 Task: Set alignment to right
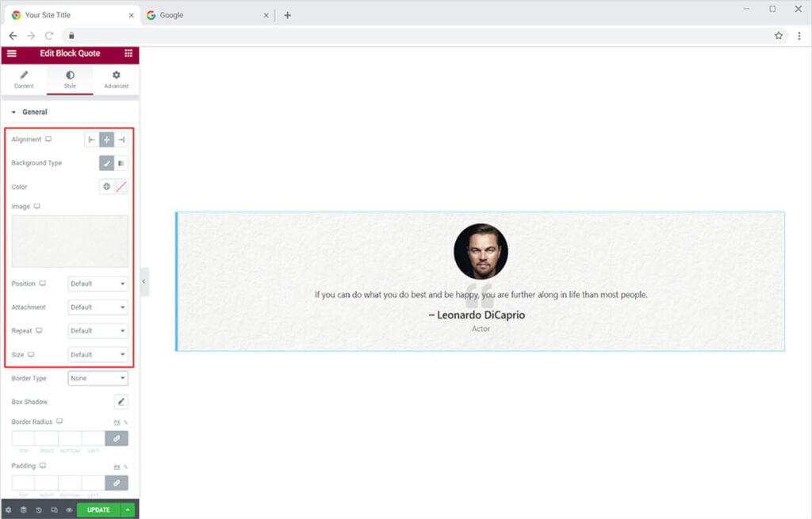click(121, 139)
